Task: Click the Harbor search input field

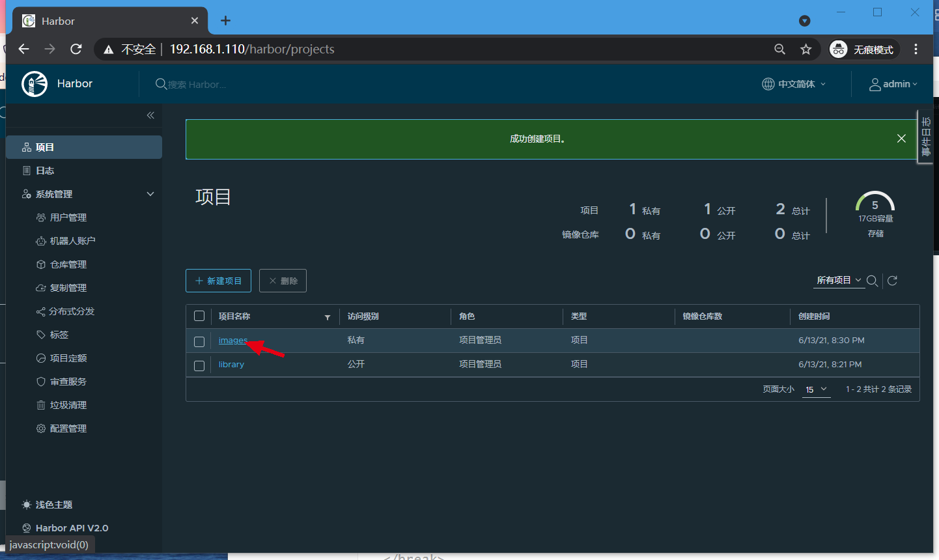Action: click(197, 85)
